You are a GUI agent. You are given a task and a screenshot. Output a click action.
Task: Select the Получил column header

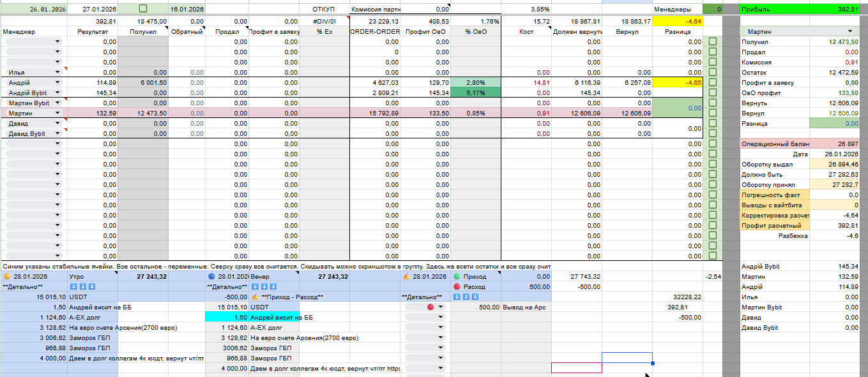pyautogui.click(x=143, y=31)
